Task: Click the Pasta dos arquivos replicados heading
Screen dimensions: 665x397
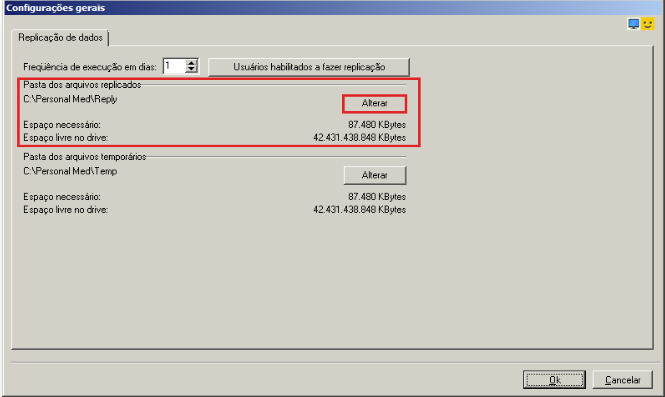Action: 82,85
